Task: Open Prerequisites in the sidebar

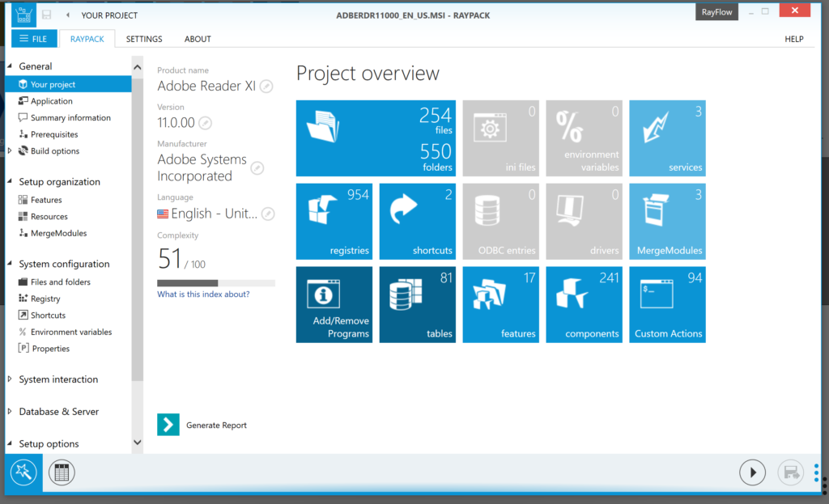Action: click(x=54, y=134)
